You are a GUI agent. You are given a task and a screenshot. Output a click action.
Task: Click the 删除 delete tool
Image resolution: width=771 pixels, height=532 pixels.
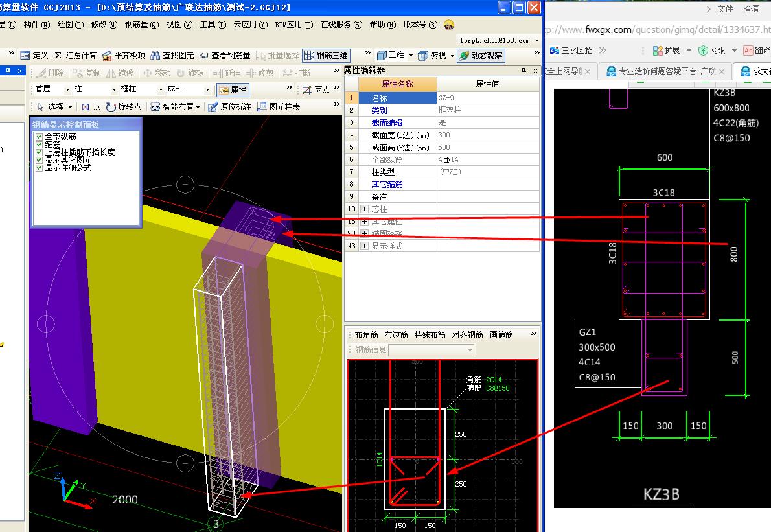point(51,73)
